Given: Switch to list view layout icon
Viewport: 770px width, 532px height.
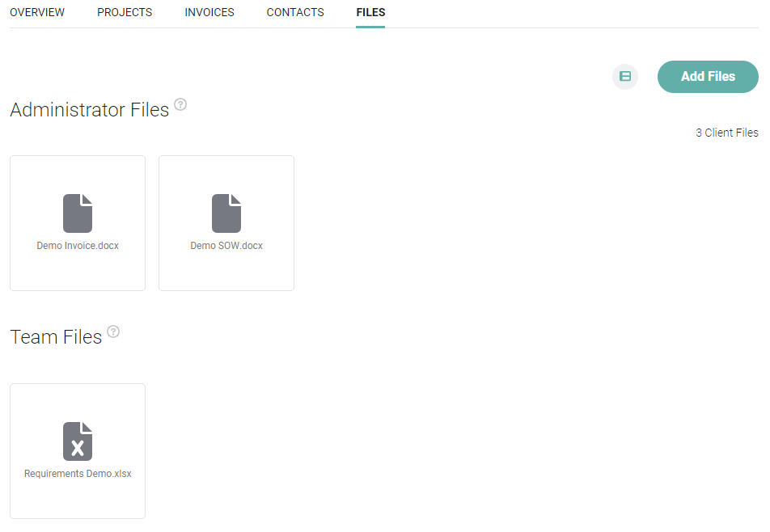Looking at the screenshot, I should (624, 77).
